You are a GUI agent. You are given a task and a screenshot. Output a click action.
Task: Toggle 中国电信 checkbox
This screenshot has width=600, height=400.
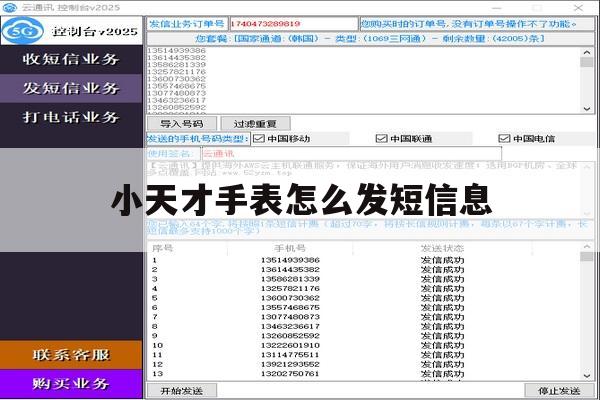[x=504, y=139]
